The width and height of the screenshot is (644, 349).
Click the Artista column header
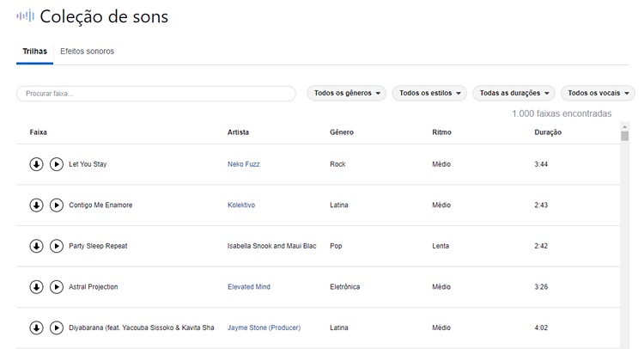click(238, 132)
